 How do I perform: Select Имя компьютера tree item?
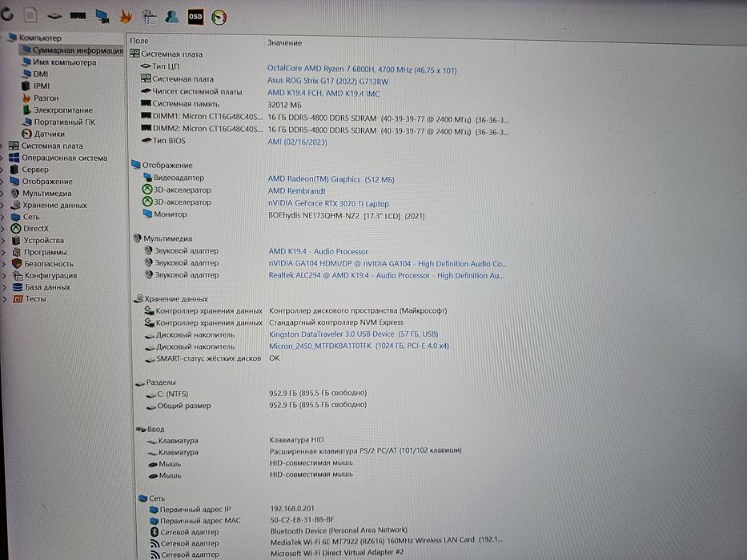click(x=64, y=62)
